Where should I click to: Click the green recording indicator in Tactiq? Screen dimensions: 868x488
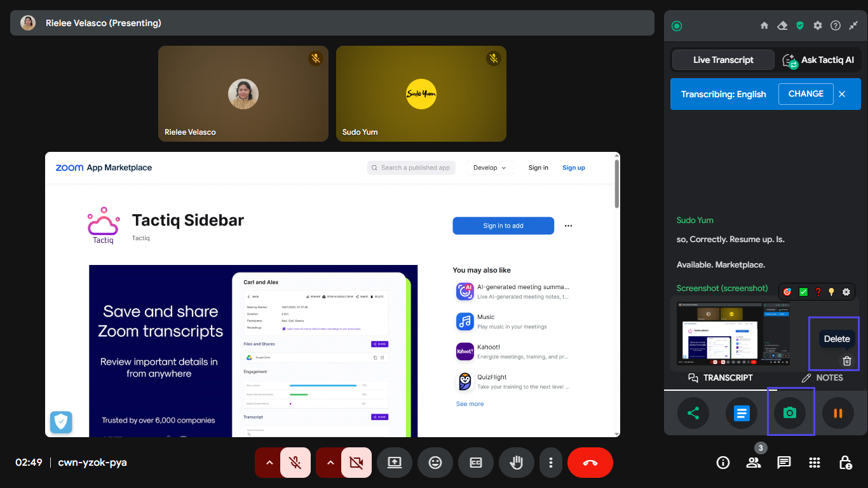(x=677, y=26)
